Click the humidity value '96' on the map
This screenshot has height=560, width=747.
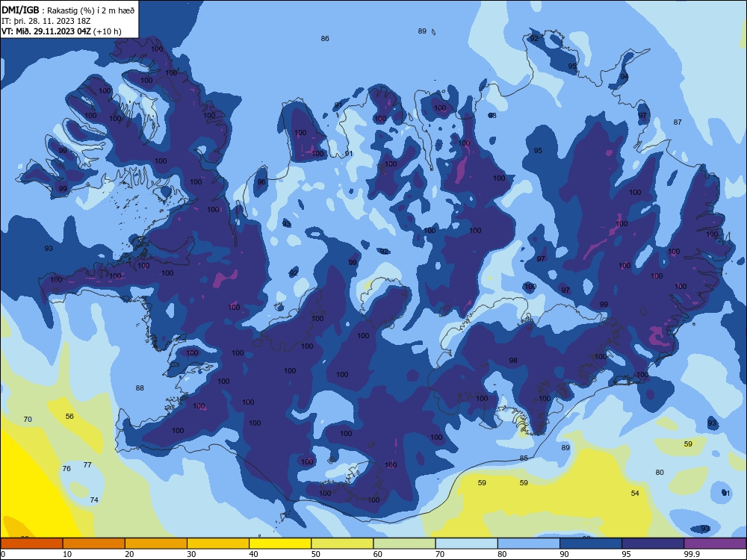click(x=261, y=182)
